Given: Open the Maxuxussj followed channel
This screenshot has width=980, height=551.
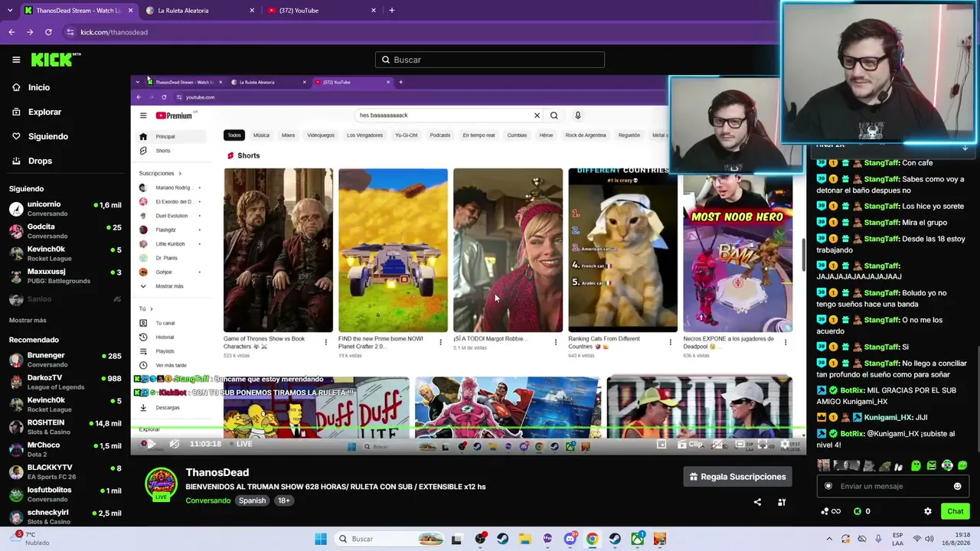Looking at the screenshot, I should [65, 276].
